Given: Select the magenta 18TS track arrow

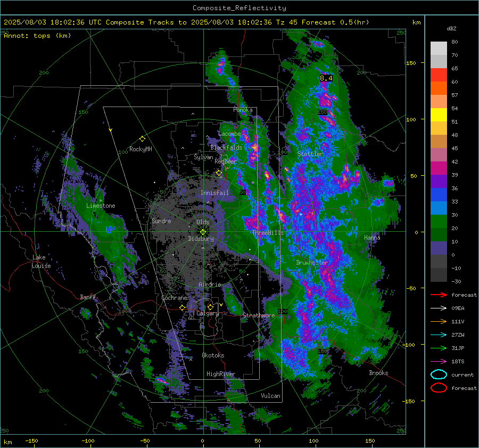Looking at the screenshot, I should pyautogui.click(x=439, y=362).
